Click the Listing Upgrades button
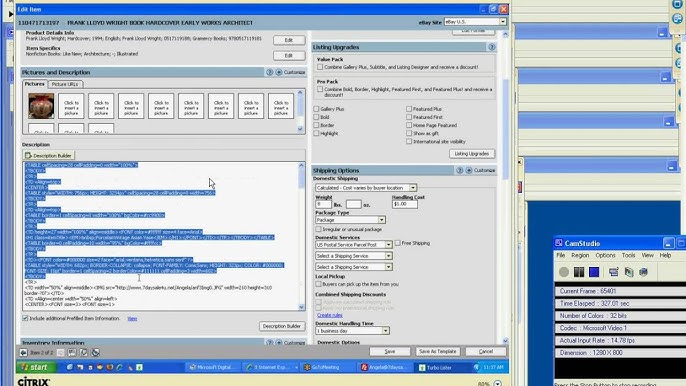The height and width of the screenshot is (386, 686). click(472, 154)
